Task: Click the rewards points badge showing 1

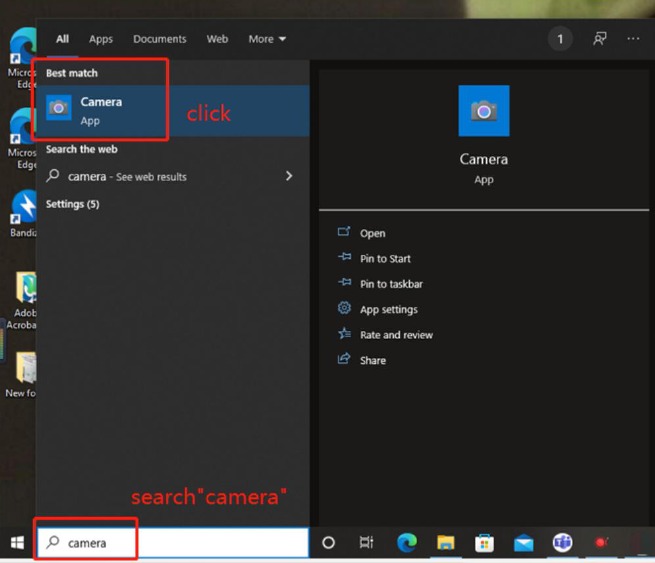Action: (x=560, y=39)
